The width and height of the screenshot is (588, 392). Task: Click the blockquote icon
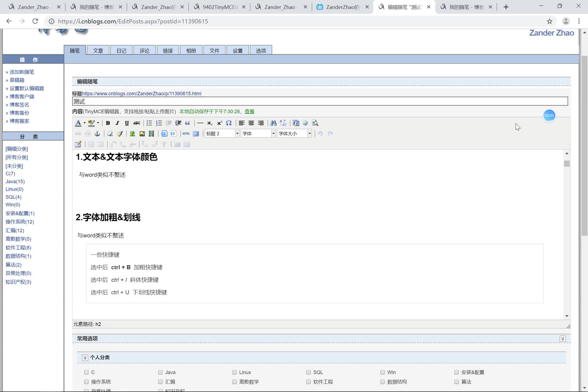point(188,123)
